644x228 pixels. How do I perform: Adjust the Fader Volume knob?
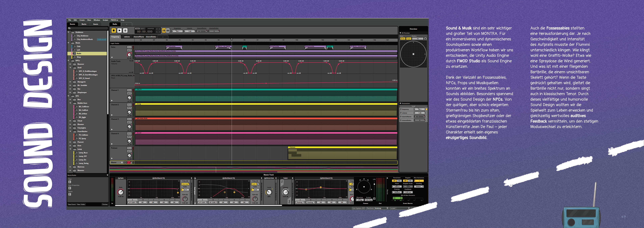[285, 192]
